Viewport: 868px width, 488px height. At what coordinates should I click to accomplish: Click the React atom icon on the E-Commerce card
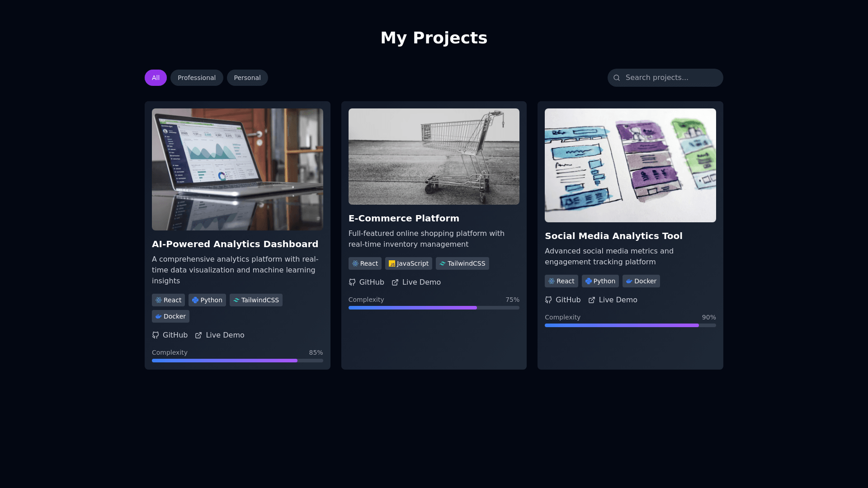(355, 263)
